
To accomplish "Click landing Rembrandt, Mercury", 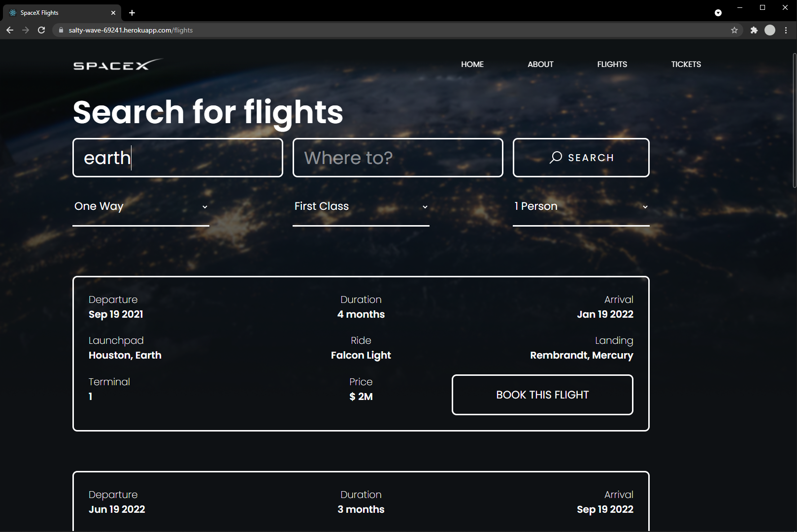I will [582, 355].
